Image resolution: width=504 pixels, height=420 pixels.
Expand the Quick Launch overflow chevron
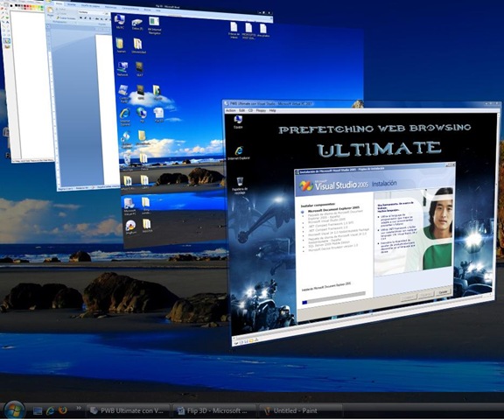tap(79, 408)
